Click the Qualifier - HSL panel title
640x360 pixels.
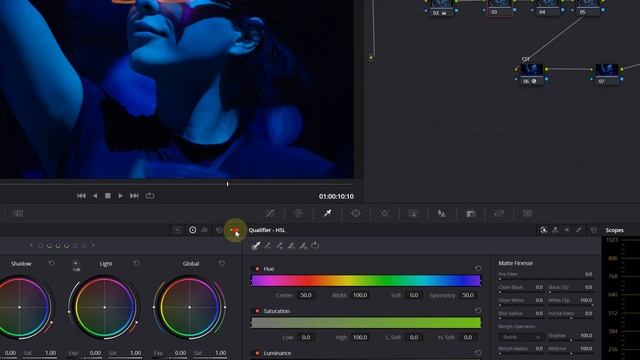point(267,230)
